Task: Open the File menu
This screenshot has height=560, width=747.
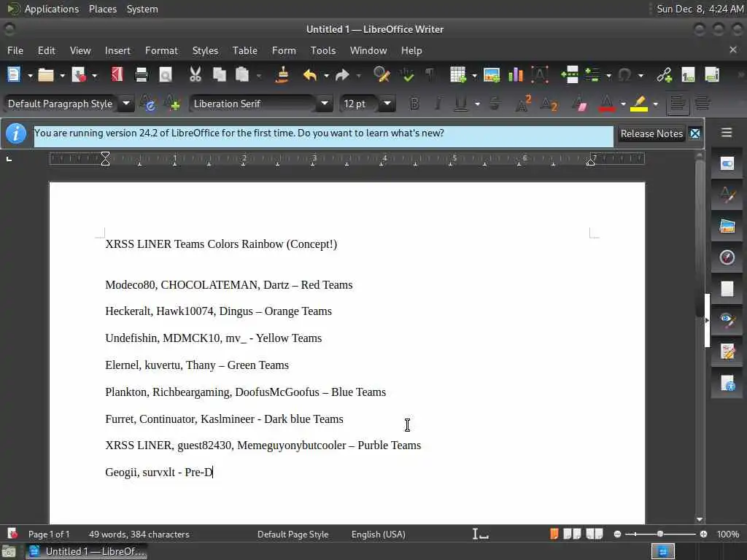Action: tap(15, 50)
